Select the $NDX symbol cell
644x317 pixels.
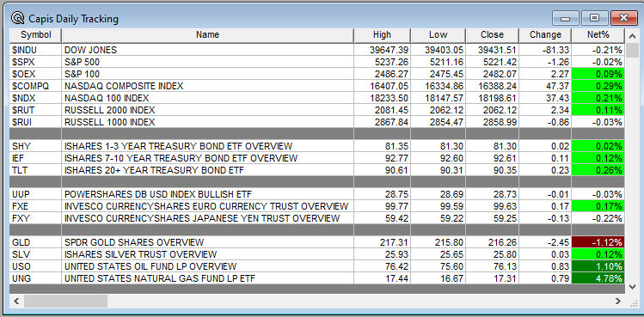[x=36, y=98]
